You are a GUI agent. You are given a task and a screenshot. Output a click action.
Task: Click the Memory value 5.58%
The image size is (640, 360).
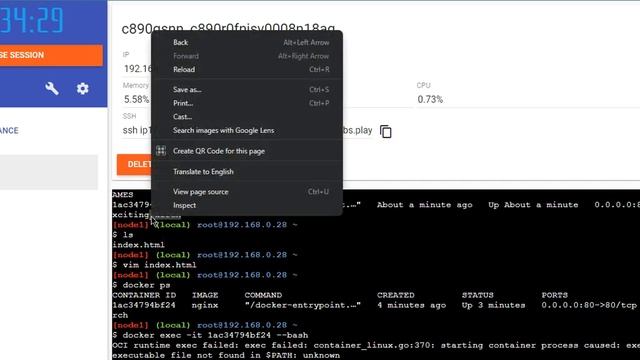pyautogui.click(x=136, y=99)
